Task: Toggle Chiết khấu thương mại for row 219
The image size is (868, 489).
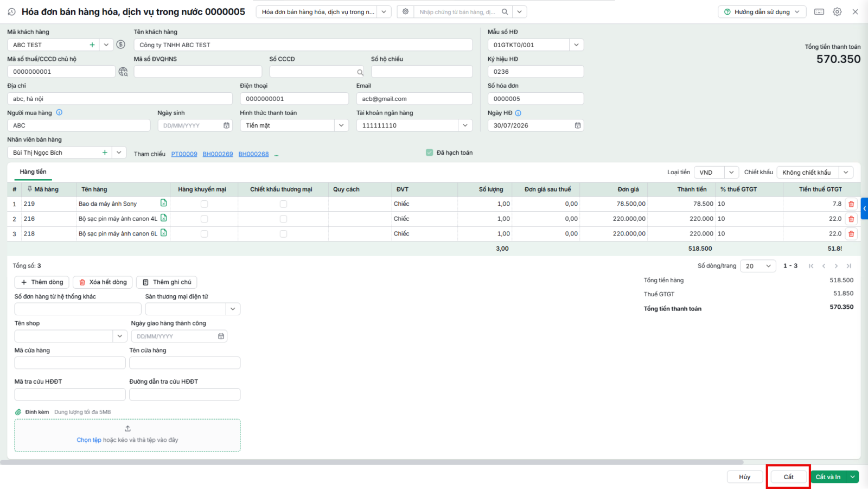Action: point(283,204)
